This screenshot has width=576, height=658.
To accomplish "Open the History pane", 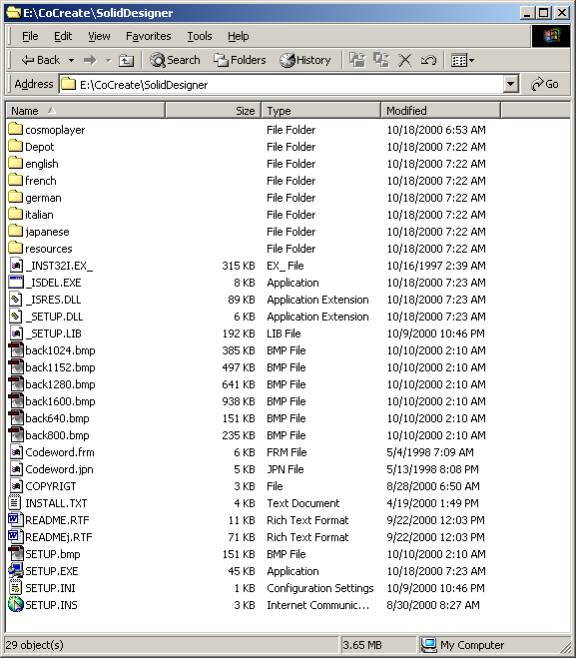I will coord(305,60).
